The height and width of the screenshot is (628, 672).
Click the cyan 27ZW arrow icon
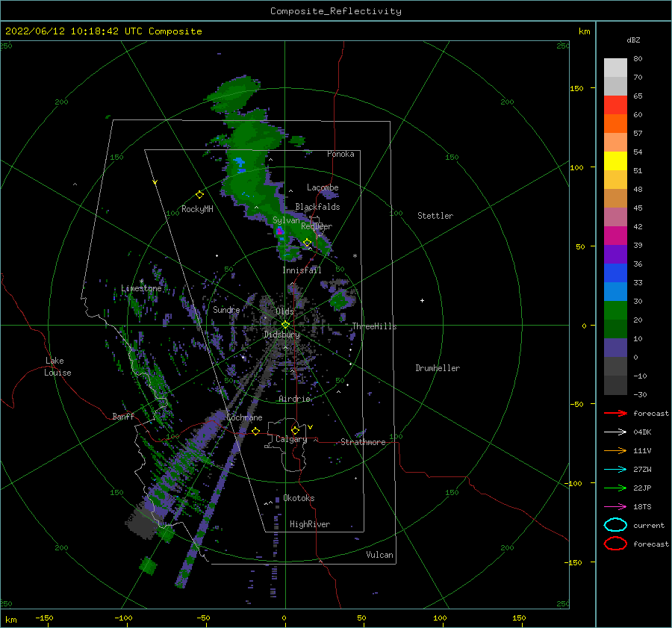(615, 470)
